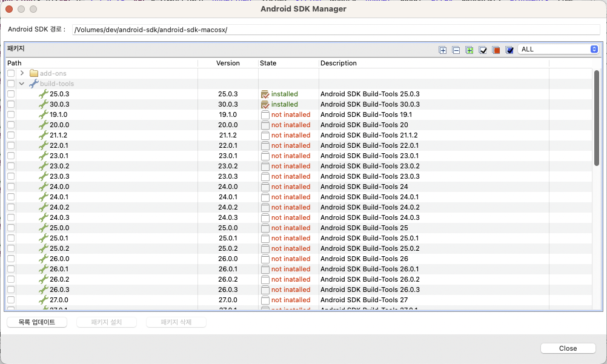Click the wrench icon for 25.0.0

(44, 228)
